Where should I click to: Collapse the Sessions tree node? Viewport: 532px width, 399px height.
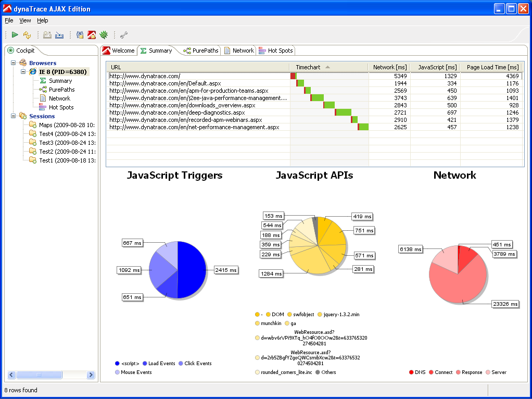click(14, 116)
